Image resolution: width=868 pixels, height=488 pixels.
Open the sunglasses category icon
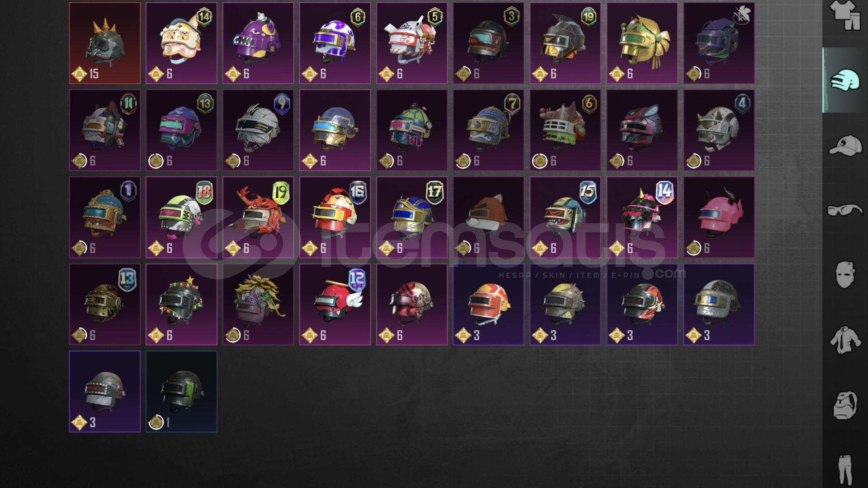pos(844,210)
